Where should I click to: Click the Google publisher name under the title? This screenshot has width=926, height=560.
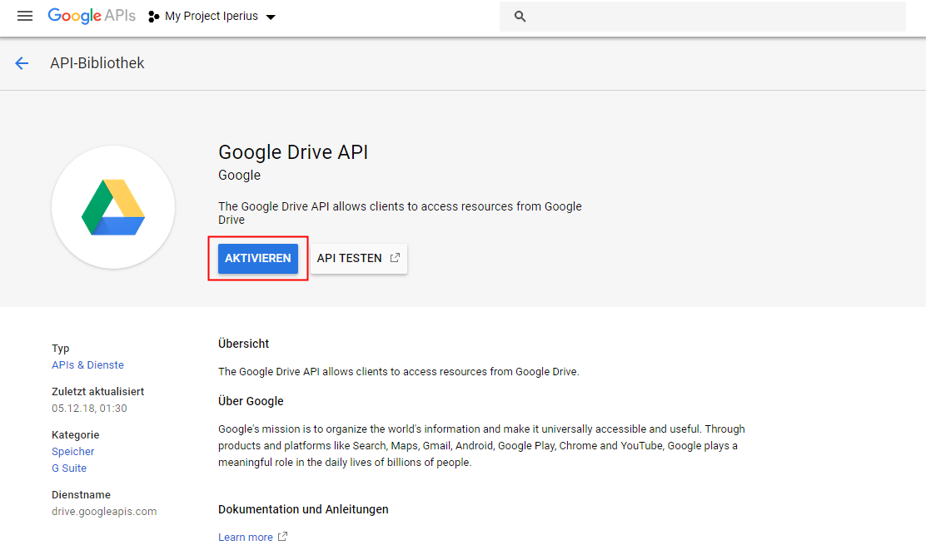(x=239, y=176)
